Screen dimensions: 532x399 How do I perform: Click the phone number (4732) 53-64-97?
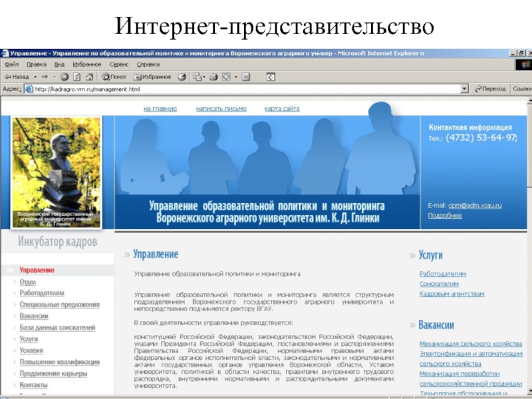click(481, 138)
